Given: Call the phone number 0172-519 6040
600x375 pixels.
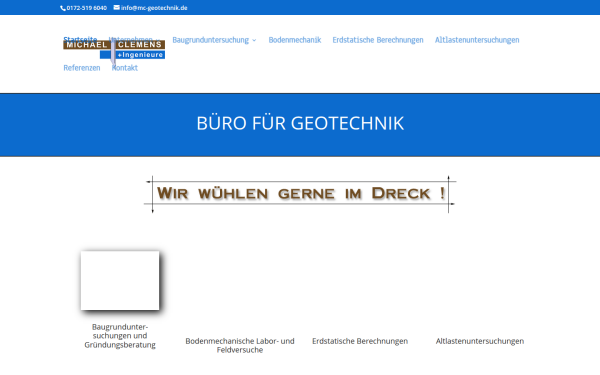Looking at the screenshot, I should coord(87,8).
